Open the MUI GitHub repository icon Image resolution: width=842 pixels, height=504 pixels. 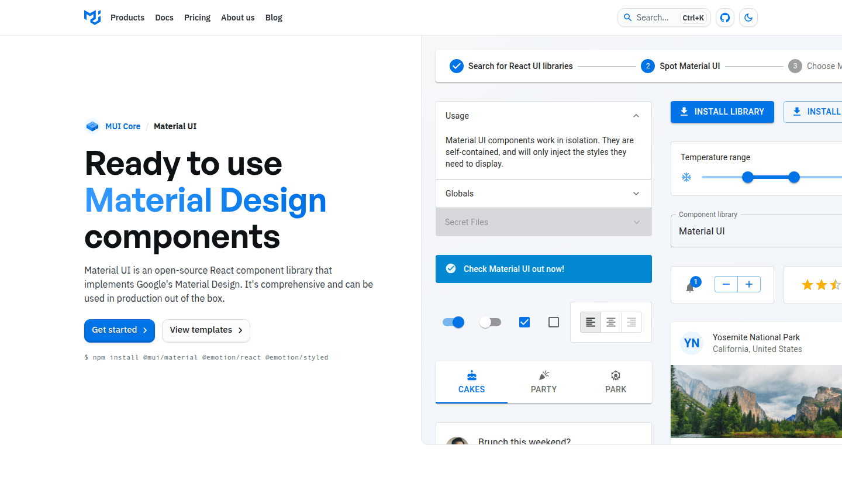click(x=724, y=18)
